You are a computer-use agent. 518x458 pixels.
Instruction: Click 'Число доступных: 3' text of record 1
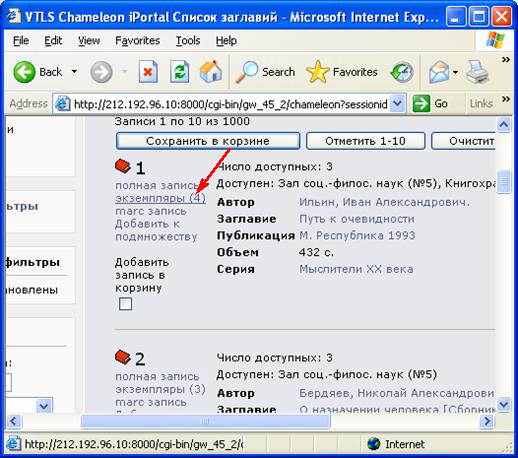pyautogui.click(x=275, y=167)
